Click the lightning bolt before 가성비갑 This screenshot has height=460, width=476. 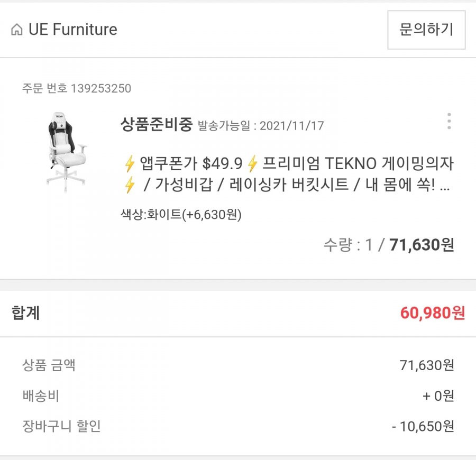tap(130, 185)
